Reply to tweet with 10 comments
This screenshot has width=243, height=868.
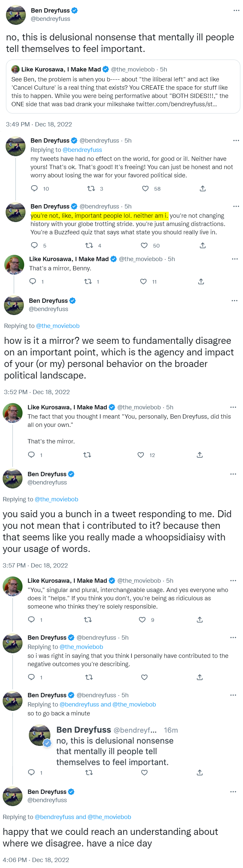34,188
